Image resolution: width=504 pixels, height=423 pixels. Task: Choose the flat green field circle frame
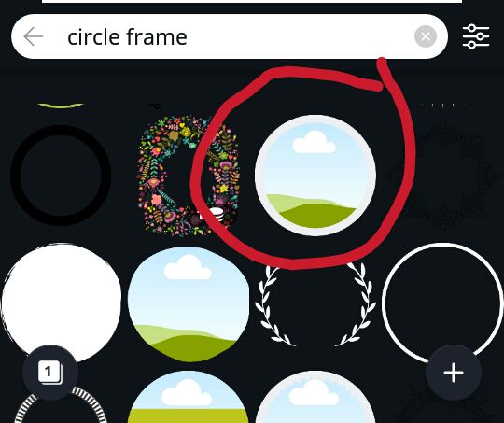click(188, 397)
